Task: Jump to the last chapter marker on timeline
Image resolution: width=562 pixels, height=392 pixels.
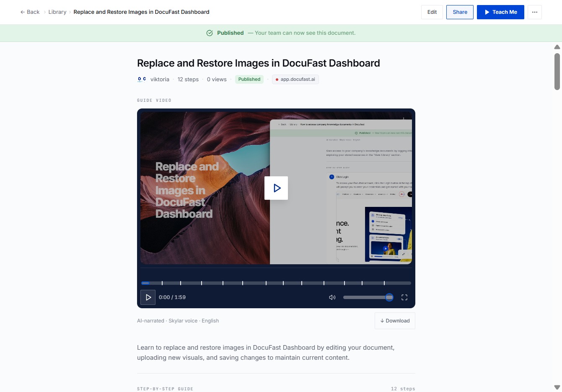Action: pos(384,283)
